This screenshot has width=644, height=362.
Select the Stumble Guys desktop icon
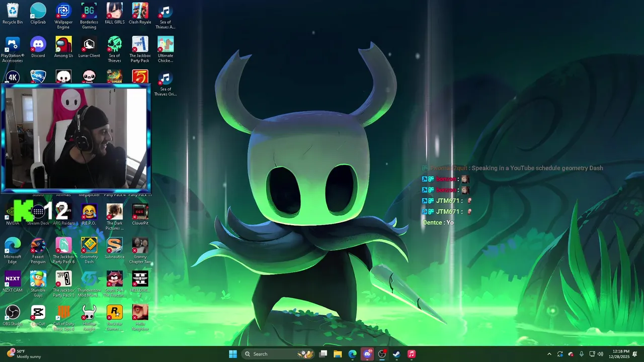38,284
